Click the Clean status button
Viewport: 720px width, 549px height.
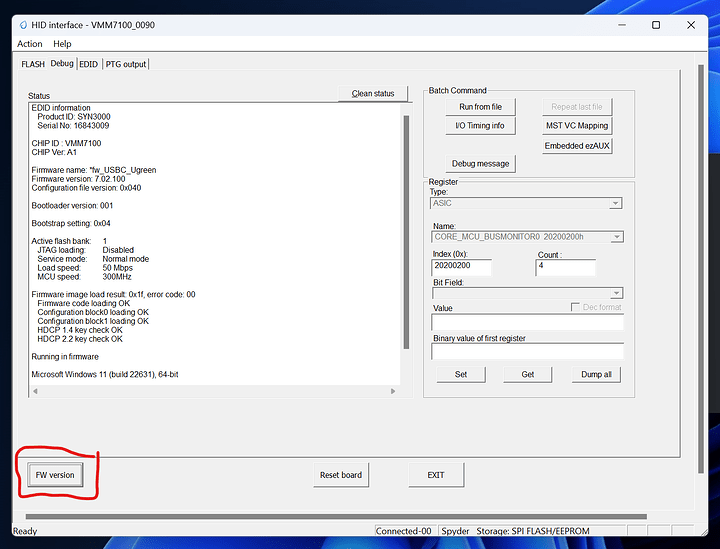[373, 94]
